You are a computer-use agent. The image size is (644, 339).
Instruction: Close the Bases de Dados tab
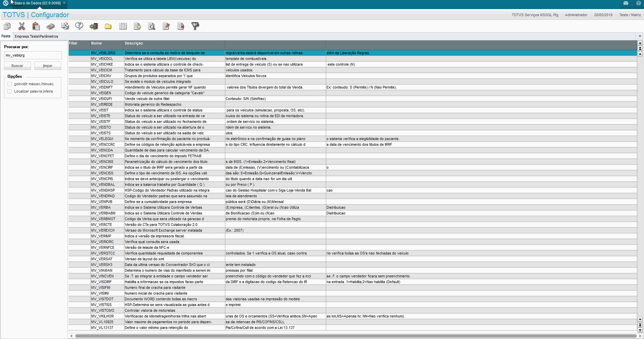(x=64, y=3)
